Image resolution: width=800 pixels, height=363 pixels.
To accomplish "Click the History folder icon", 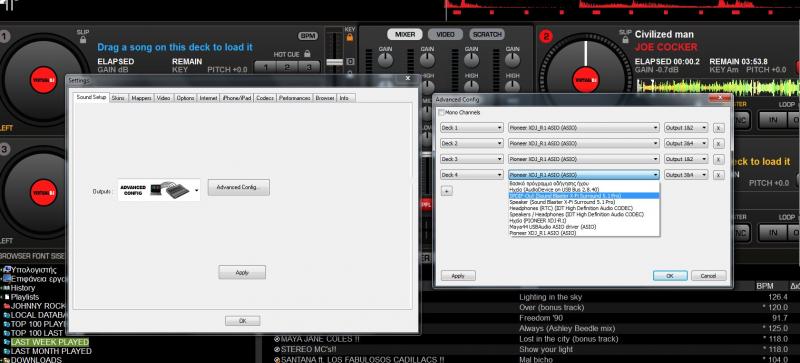I will point(7,288).
